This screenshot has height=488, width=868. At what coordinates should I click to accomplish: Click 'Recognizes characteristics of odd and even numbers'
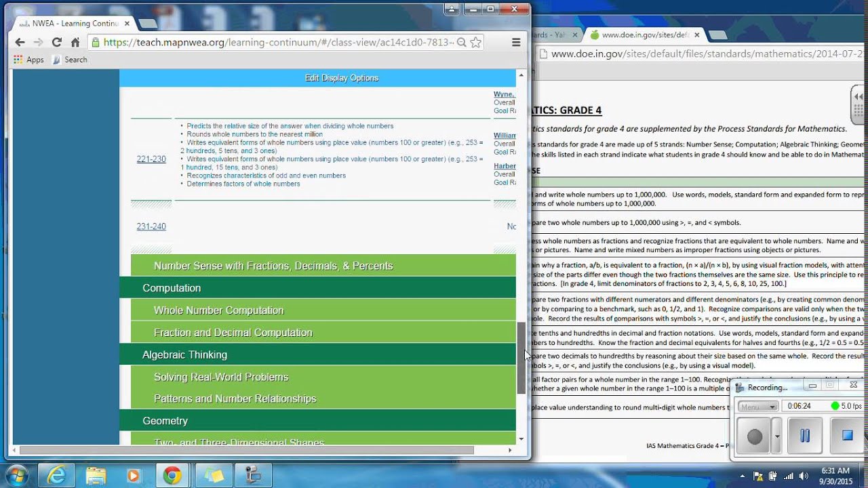point(267,176)
